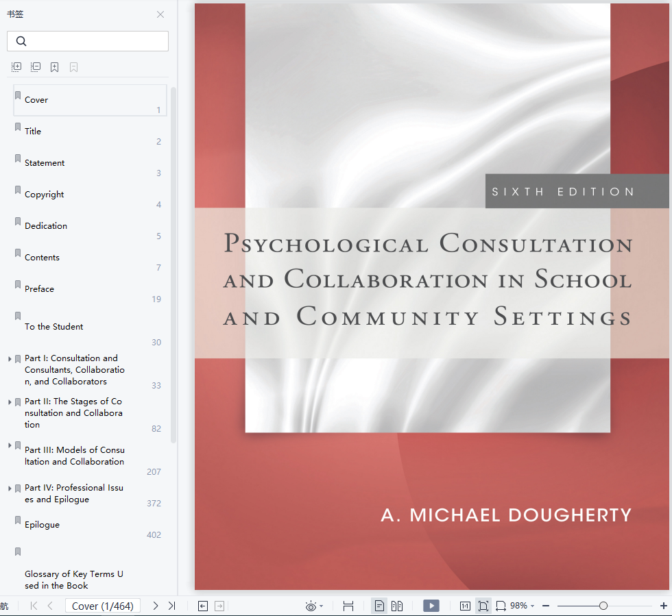The image size is (672, 616).
Task: Expand Part II: The Stages of Consultation
Action: pos(10,402)
